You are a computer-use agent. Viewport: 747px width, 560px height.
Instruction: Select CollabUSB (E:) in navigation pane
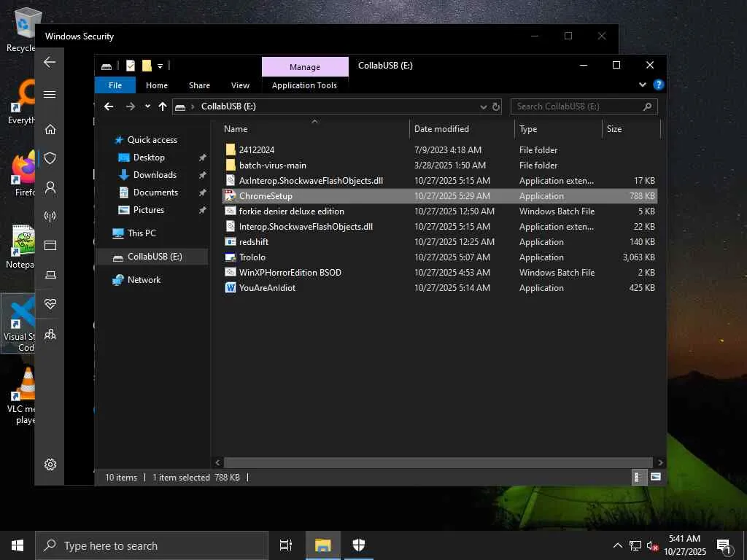point(152,257)
